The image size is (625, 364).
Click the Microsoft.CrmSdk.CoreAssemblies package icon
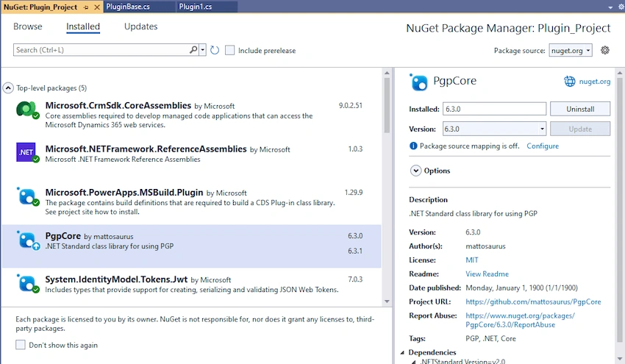coord(26,110)
